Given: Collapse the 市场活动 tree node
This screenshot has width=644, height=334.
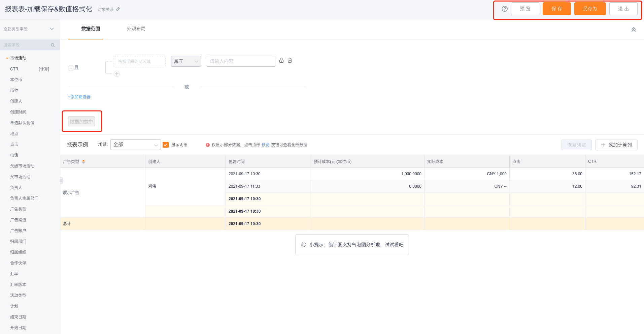Looking at the screenshot, I should click(7, 58).
